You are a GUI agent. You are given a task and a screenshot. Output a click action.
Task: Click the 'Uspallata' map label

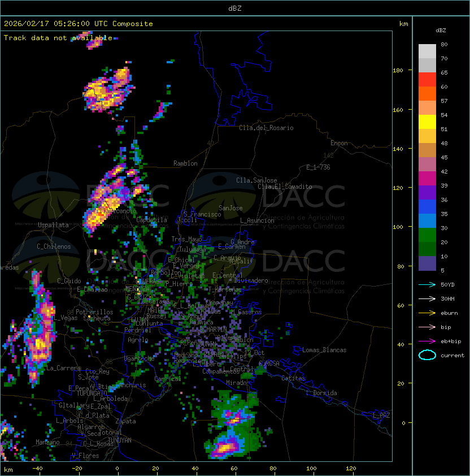(x=53, y=225)
